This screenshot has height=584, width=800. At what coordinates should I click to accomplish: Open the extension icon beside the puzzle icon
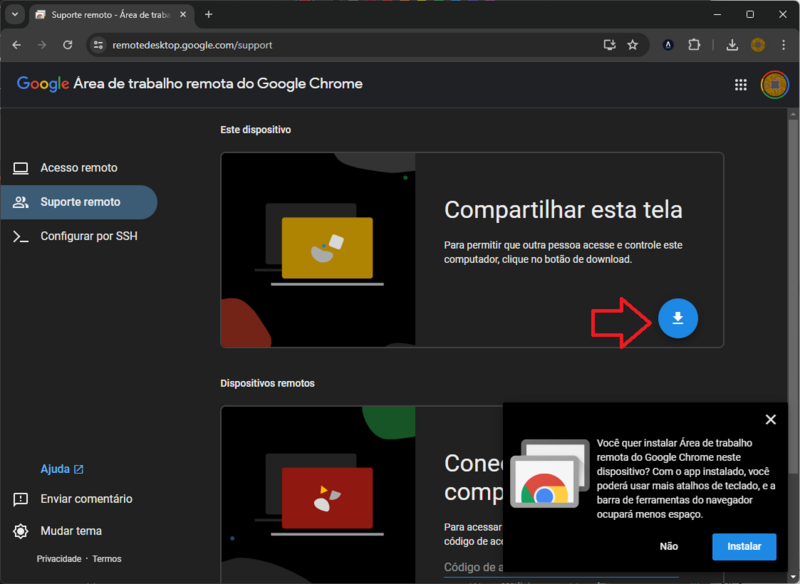(668, 45)
